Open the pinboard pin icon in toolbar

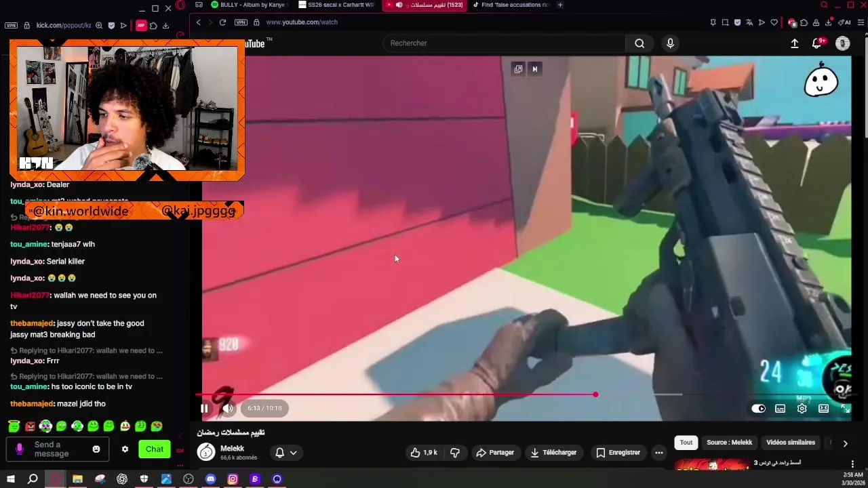tap(713, 22)
